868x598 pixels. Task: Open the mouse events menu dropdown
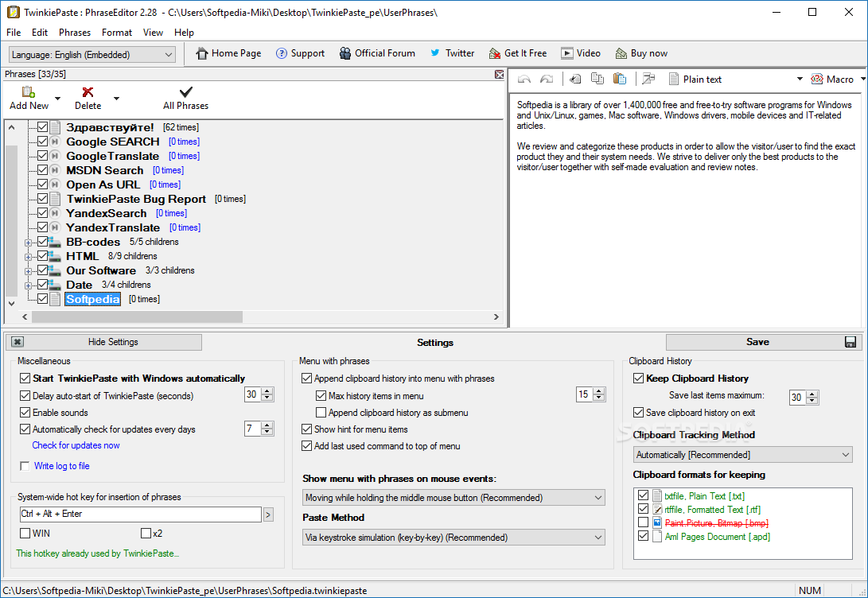[453, 497]
